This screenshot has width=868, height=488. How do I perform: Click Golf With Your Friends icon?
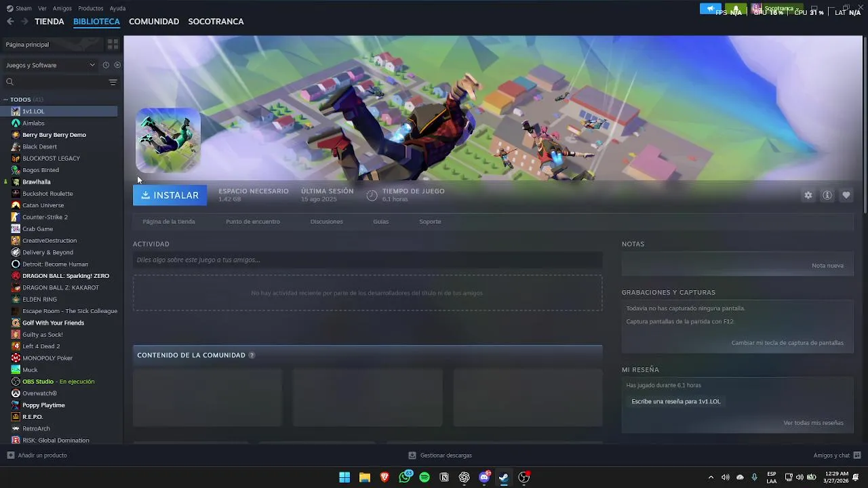click(16, 323)
